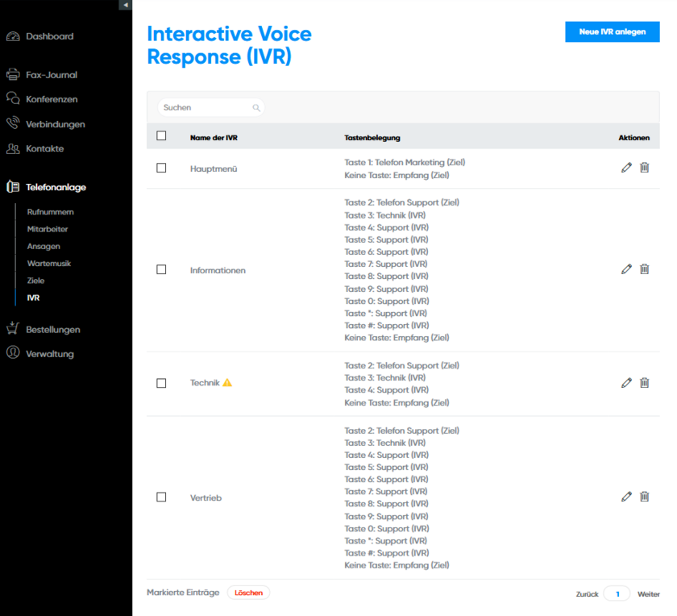Collapse sidebar with the top arrow icon
The width and height of the screenshot is (677, 616).
pos(125,5)
